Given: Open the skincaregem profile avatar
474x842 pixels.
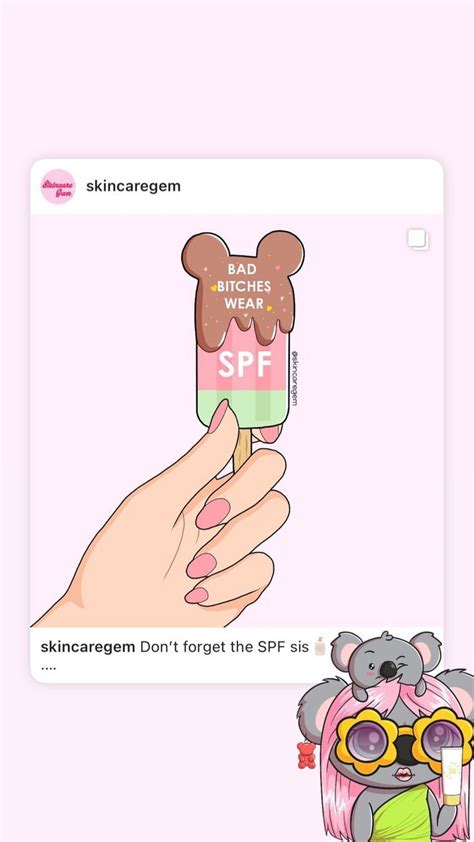Looking at the screenshot, I should [57, 186].
